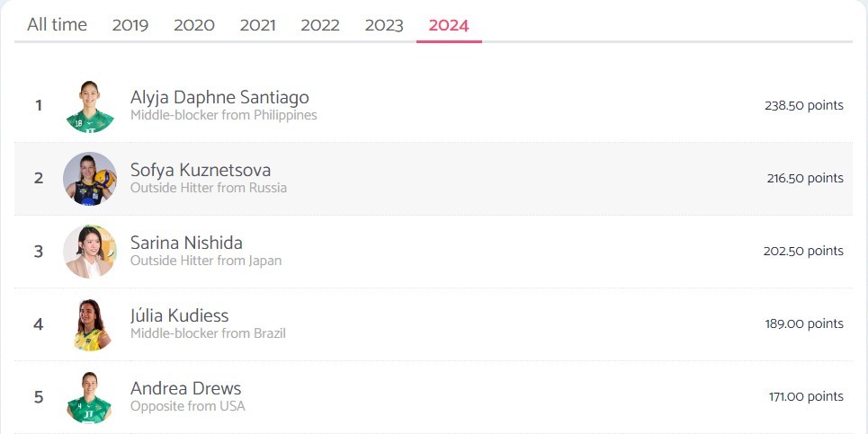
Task: Open the All time tab
Action: coord(57,25)
